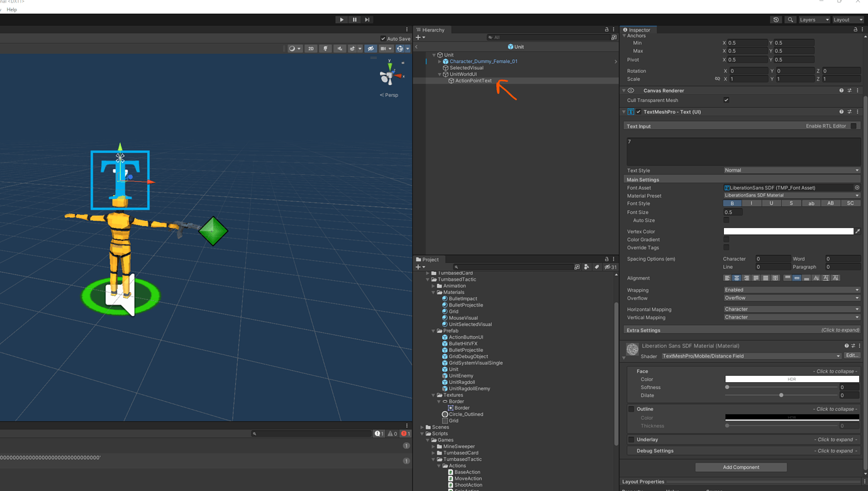This screenshot has height=491, width=868.
Task: Click the Step button in the top toolbar
Action: point(367,19)
